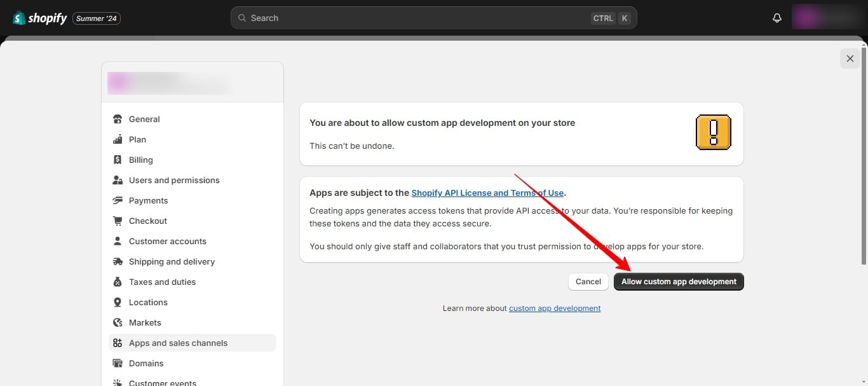Open Markets via the globe icon
868x386 pixels.
(x=118, y=322)
